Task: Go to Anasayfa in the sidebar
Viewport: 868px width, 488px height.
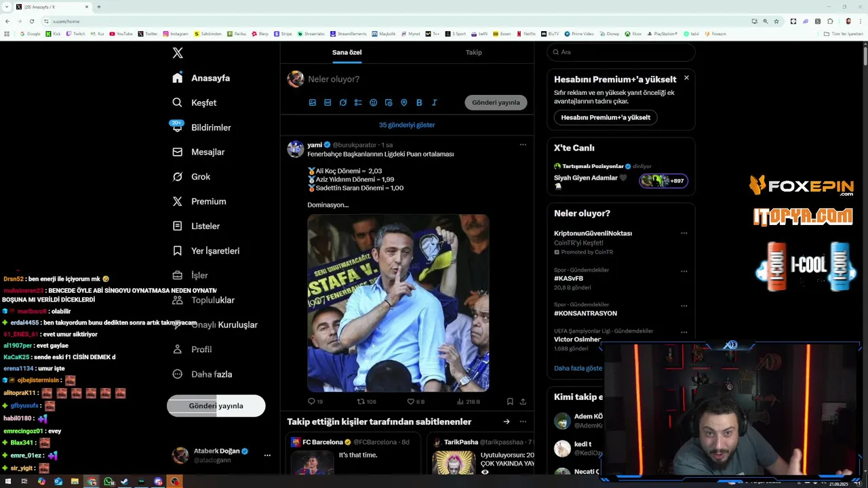Action: (x=201, y=78)
